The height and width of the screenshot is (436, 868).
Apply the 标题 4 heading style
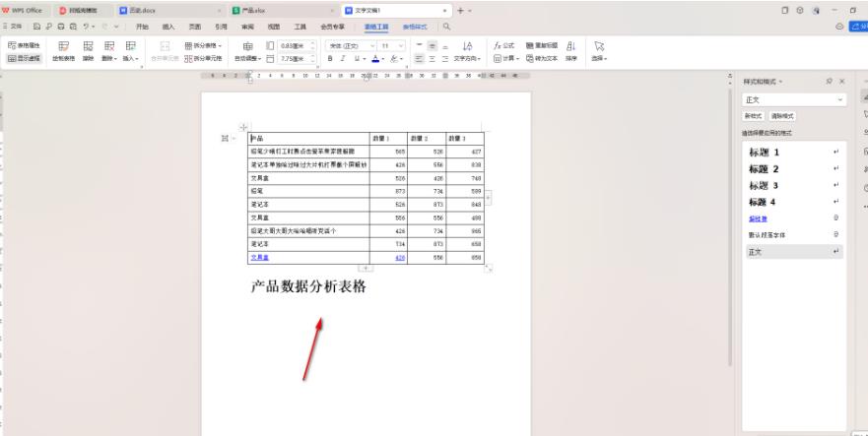(x=794, y=202)
